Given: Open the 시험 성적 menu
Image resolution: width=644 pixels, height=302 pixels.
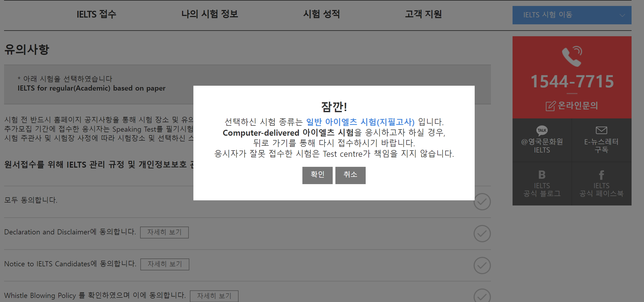Looking at the screenshot, I should pyautogui.click(x=321, y=14).
